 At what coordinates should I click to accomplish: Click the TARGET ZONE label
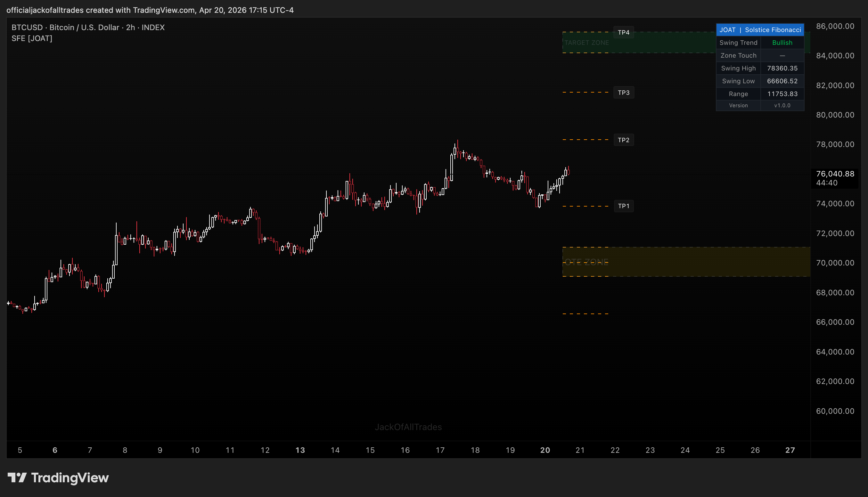586,43
